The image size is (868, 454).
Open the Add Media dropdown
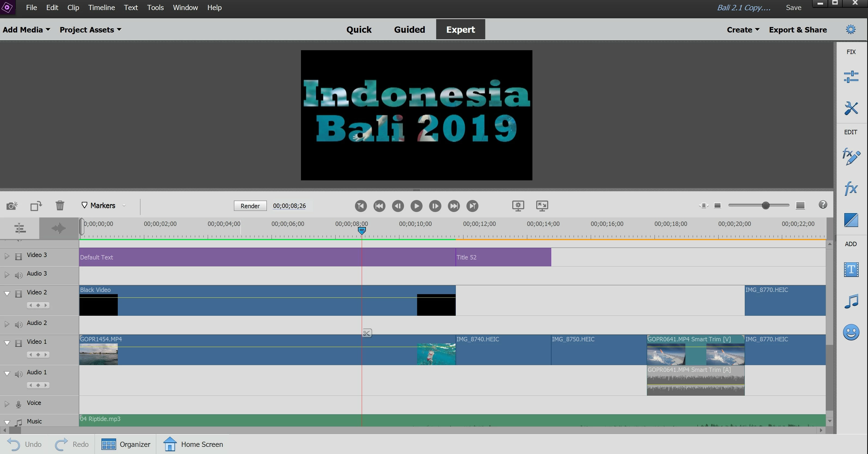click(26, 30)
